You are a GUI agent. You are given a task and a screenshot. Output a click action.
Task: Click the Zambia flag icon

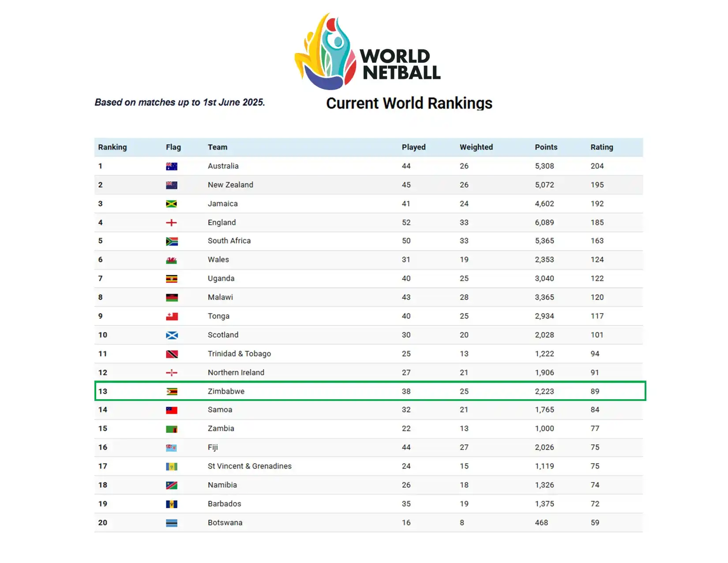pyautogui.click(x=172, y=429)
